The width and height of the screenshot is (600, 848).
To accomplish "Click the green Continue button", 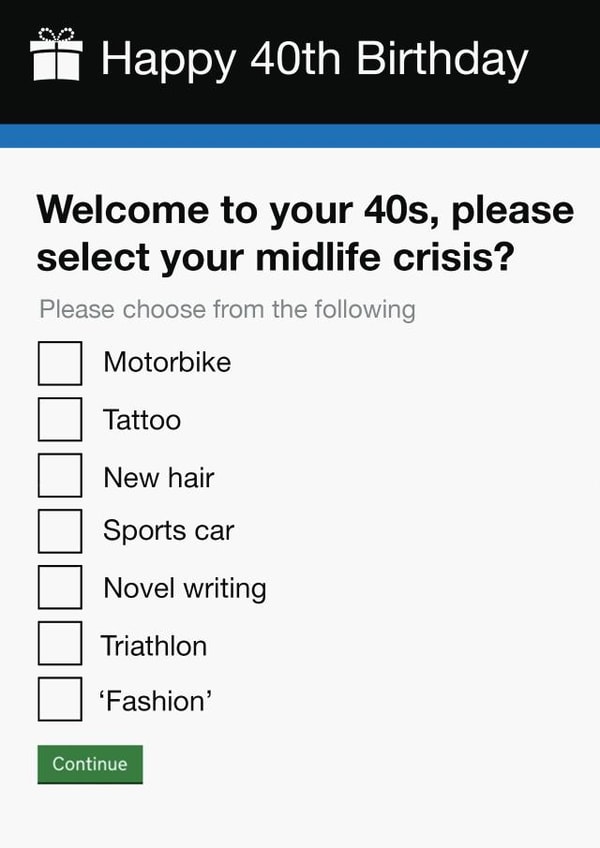I will pos(89,764).
